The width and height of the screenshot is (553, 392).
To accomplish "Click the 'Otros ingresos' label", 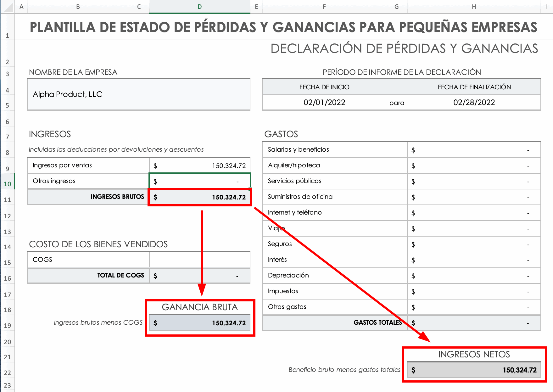I will click(54, 181).
